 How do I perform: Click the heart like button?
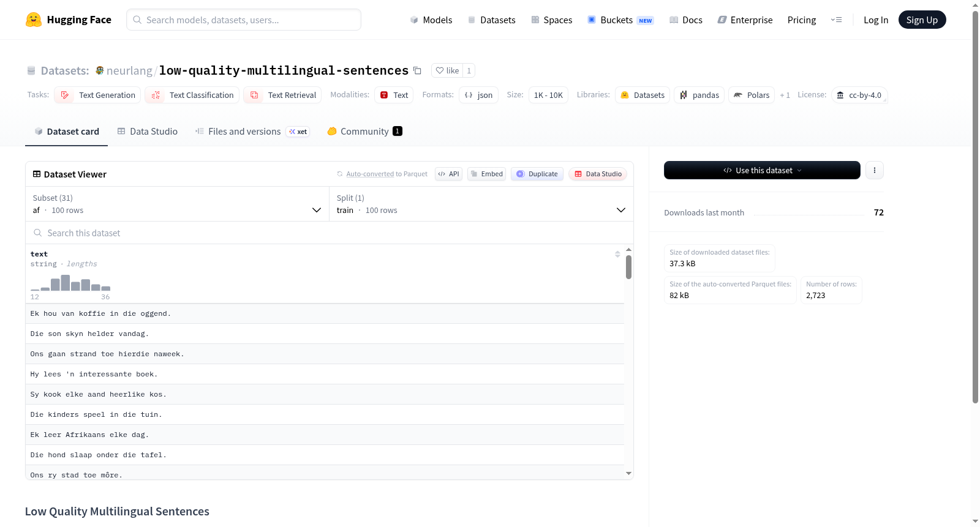click(x=447, y=70)
